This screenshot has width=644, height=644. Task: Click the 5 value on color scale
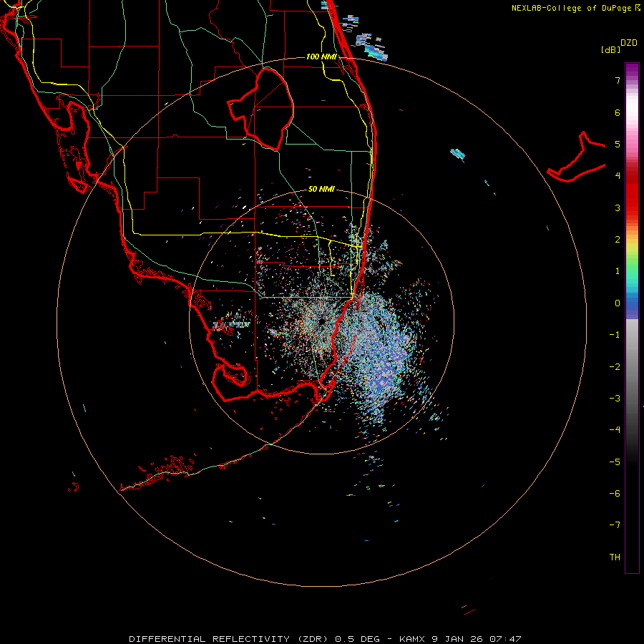click(618, 144)
